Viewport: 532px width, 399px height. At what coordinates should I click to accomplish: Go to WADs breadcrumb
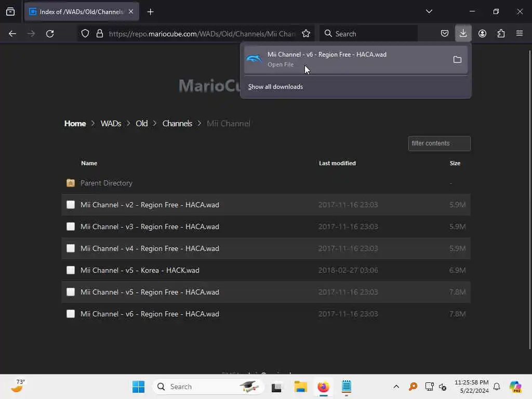click(111, 124)
